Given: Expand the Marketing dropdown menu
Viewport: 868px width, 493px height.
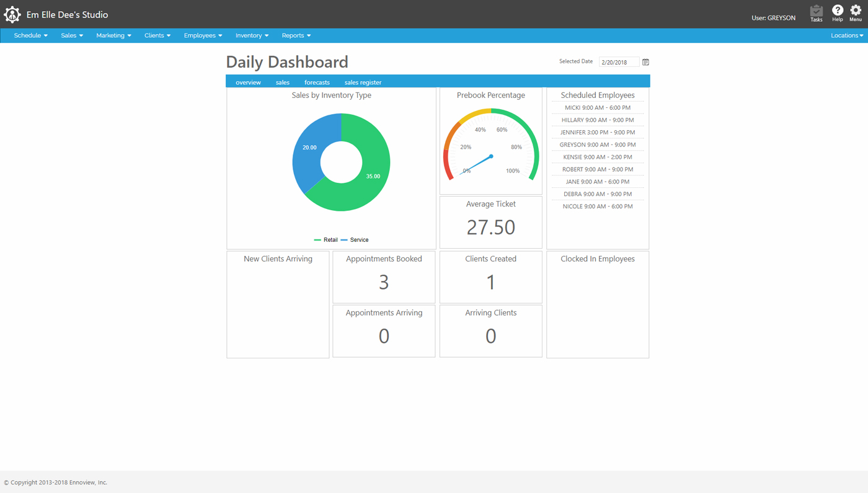Looking at the screenshot, I should point(113,35).
